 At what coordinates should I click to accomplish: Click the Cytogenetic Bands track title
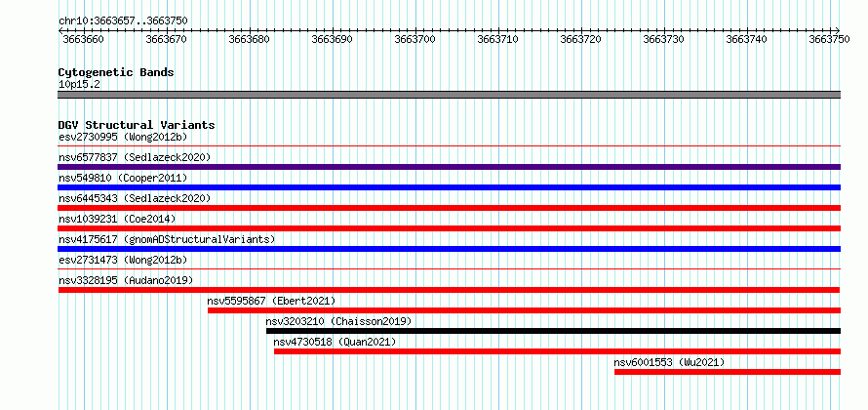pyautogui.click(x=116, y=72)
